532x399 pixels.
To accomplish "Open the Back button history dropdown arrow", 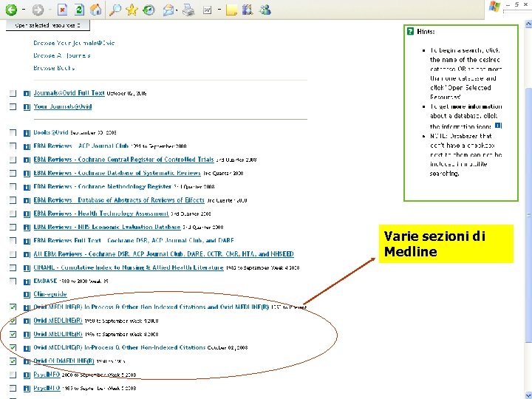I will (x=24, y=10).
